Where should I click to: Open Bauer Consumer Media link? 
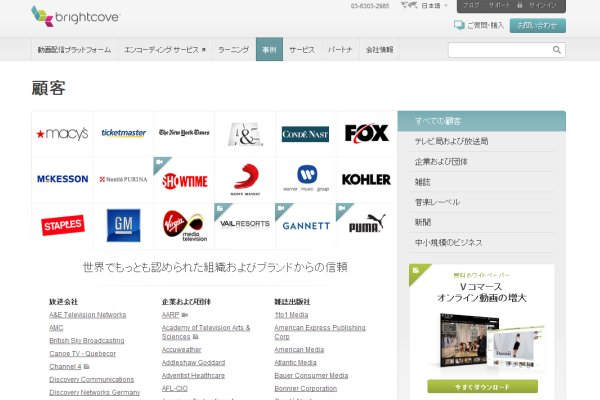tap(311, 376)
